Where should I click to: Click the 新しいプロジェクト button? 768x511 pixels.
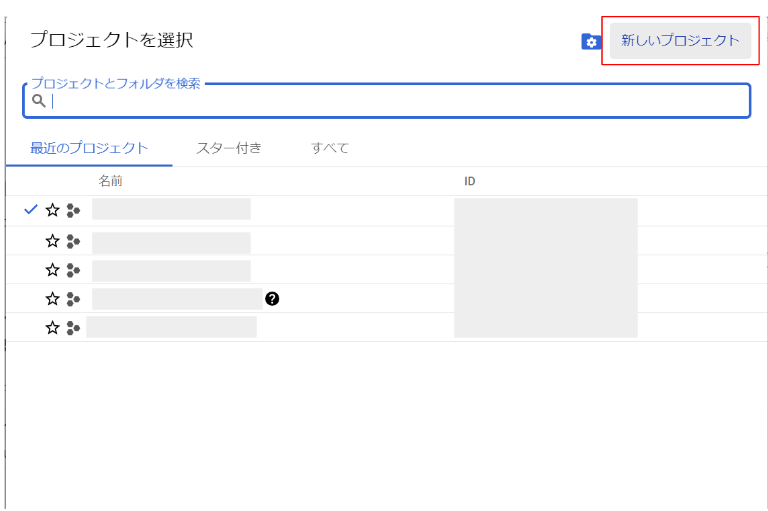(x=680, y=40)
